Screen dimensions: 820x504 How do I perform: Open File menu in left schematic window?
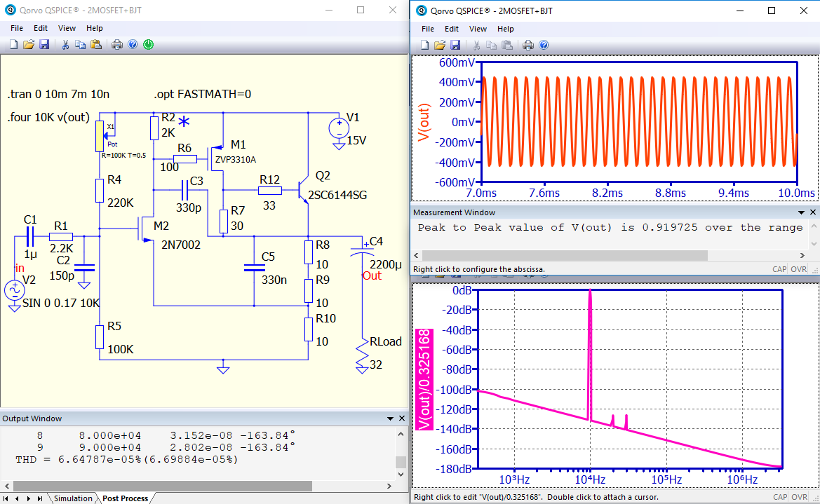point(17,28)
